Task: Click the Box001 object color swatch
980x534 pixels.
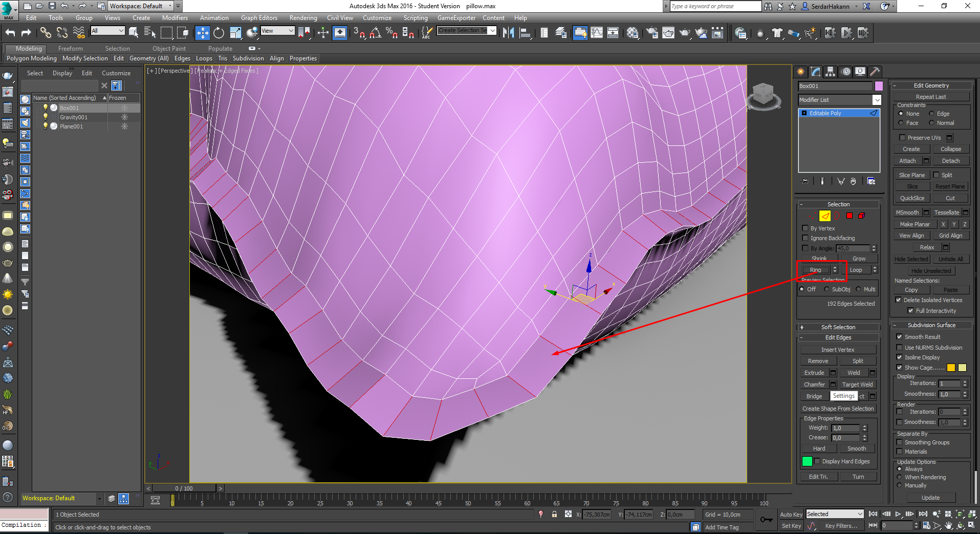Action: 879,86
